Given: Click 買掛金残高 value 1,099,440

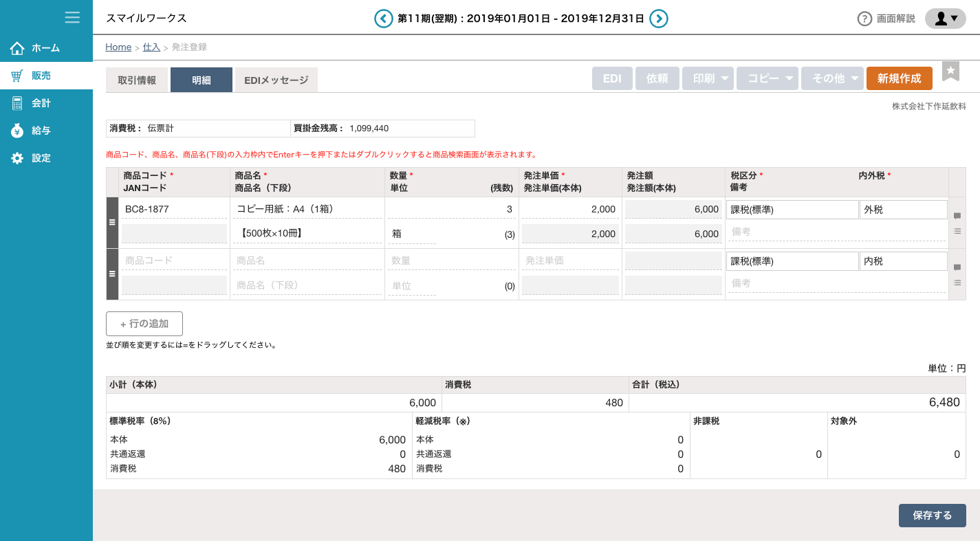Looking at the screenshot, I should point(369,129).
